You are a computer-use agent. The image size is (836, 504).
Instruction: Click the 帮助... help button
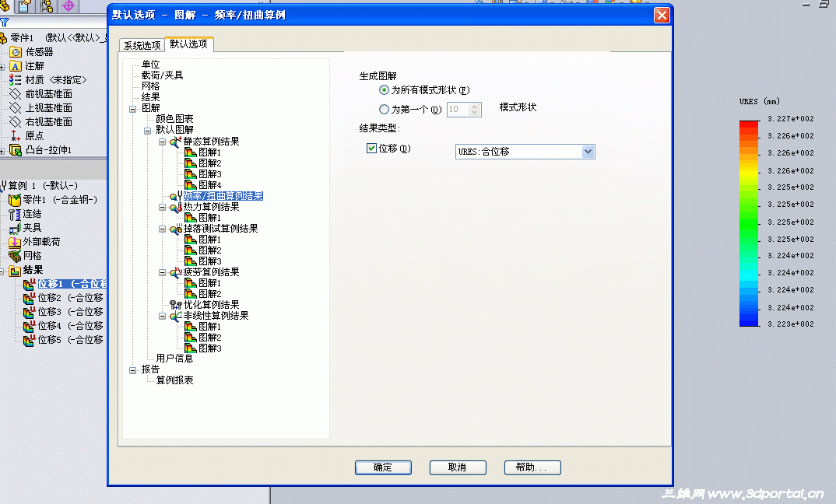tap(532, 467)
